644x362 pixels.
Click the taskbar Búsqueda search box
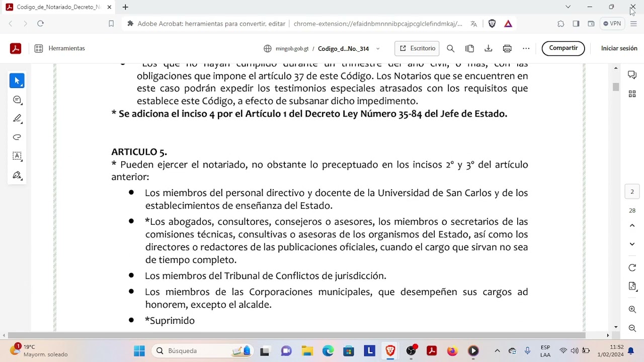click(x=203, y=351)
